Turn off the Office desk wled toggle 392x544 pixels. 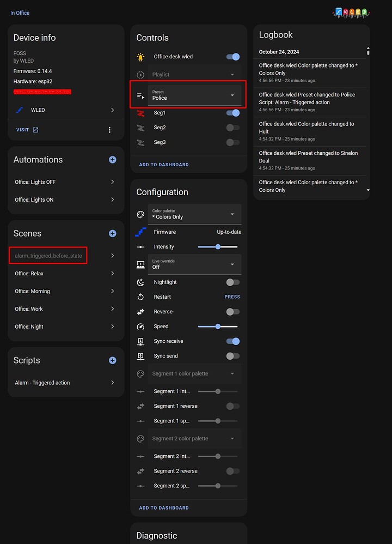click(x=232, y=57)
